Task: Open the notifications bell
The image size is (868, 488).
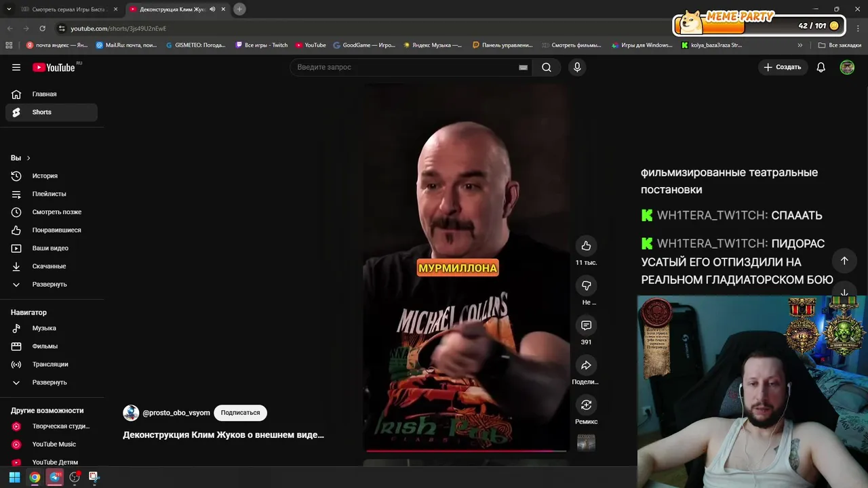Action: pos(821,67)
